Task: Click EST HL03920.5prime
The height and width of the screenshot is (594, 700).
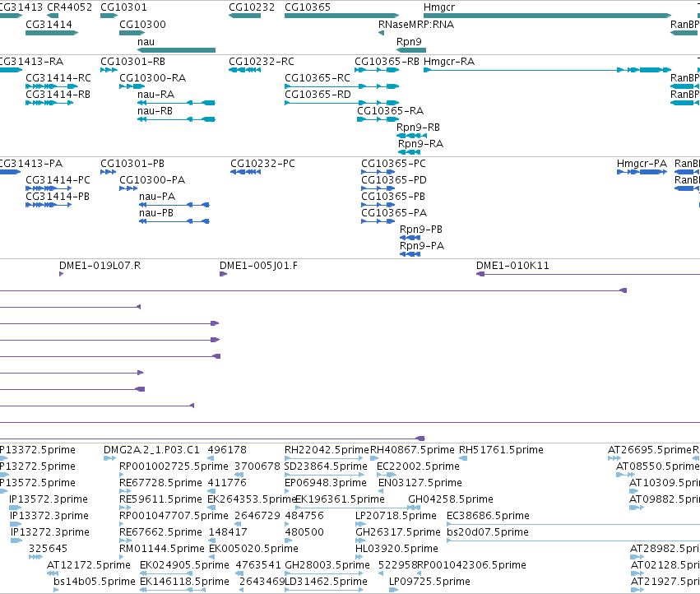Action: pyautogui.click(x=359, y=557)
